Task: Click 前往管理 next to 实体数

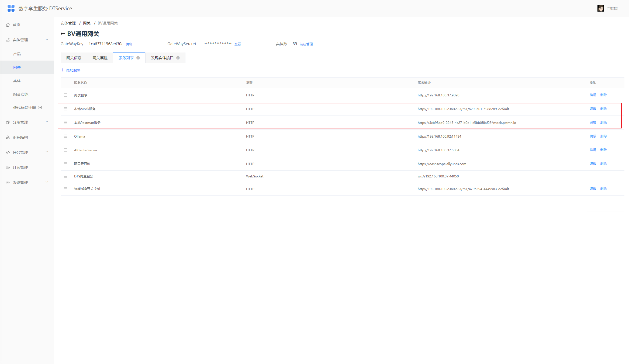Action: coord(306,44)
